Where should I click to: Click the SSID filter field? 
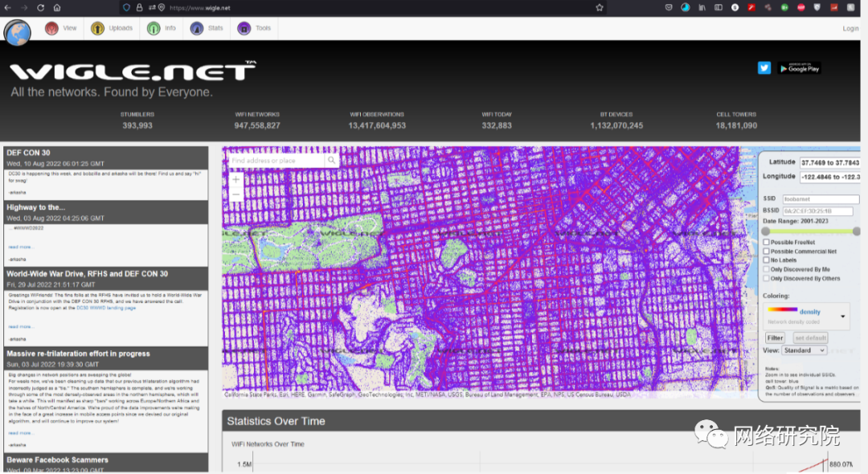(821, 199)
